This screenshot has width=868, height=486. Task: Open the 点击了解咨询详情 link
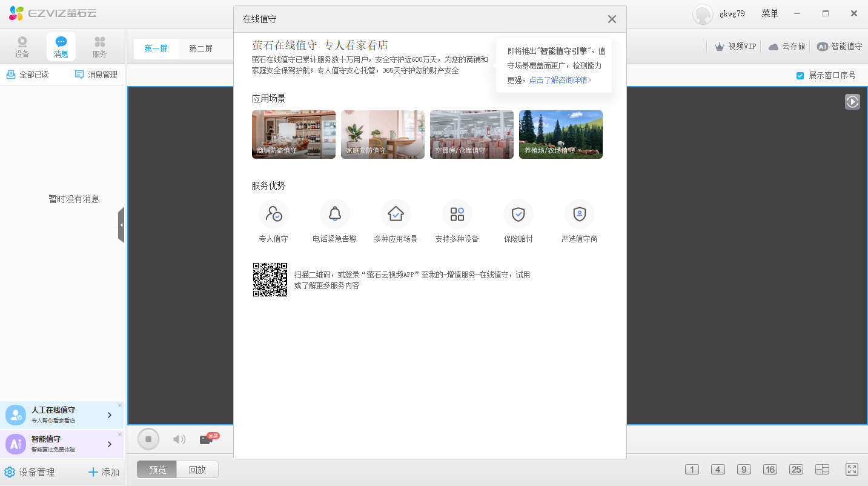click(x=560, y=80)
